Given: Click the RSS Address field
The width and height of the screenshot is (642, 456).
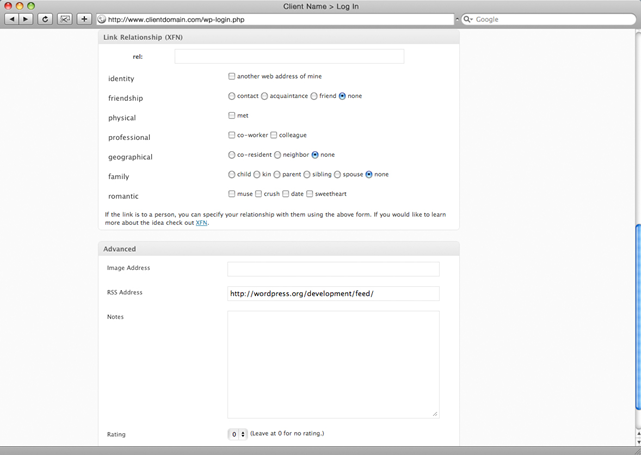Looking at the screenshot, I should coord(333,293).
